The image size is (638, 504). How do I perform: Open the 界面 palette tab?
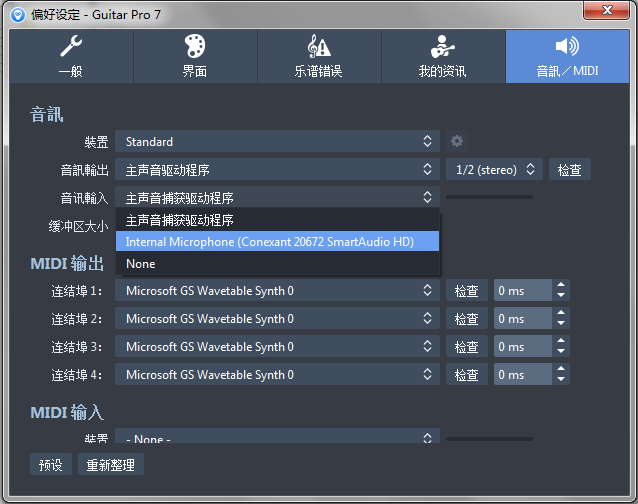(195, 56)
